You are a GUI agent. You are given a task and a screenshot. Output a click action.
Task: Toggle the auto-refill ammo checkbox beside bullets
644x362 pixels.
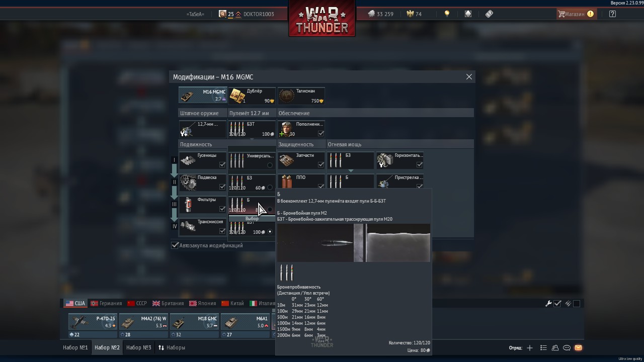(x=577, y=304)
